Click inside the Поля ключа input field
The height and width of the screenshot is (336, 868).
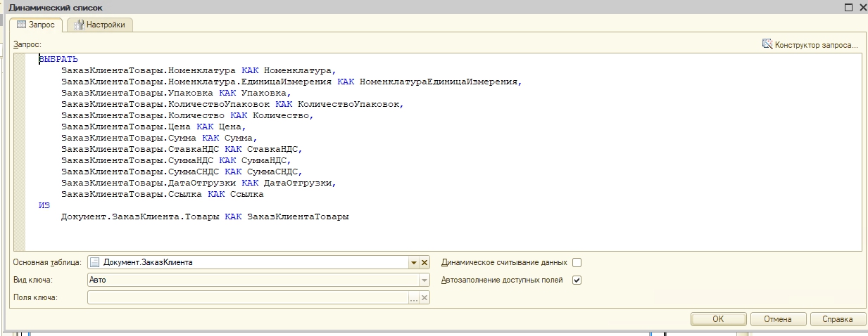tap(246, 298)
